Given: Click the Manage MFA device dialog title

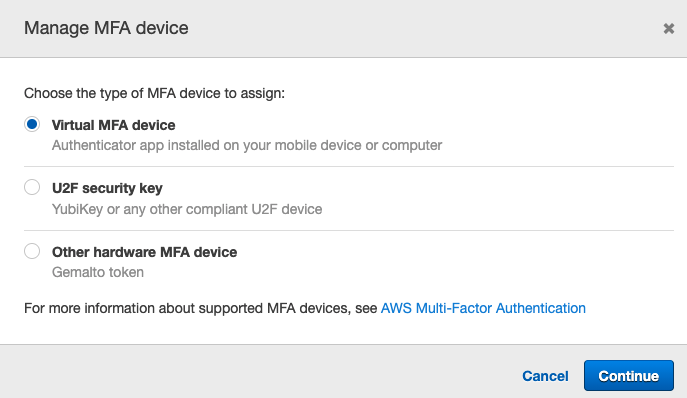Looking at the screenshot, I should point(106,28).
